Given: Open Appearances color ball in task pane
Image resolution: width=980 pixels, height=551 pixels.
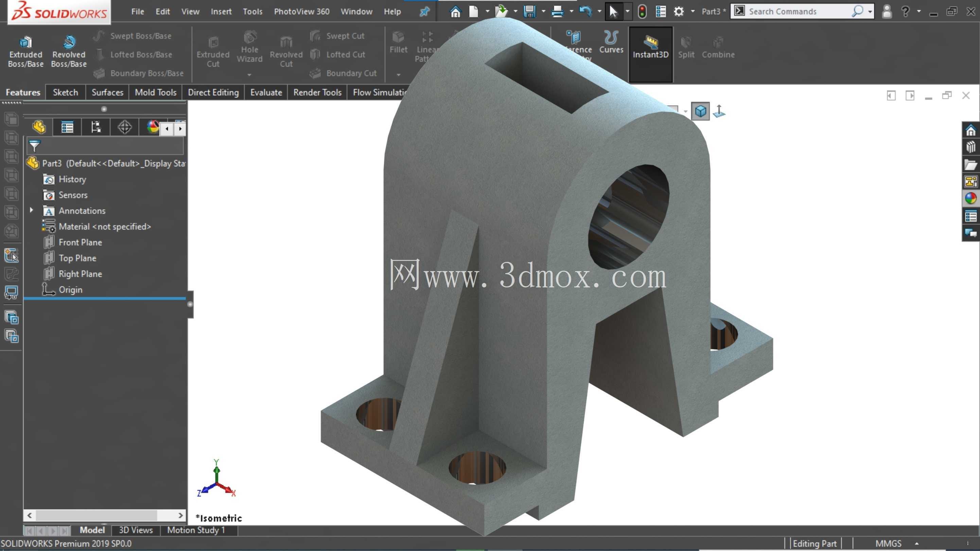Looking at the screenshot, I should [x=970, y=198].
